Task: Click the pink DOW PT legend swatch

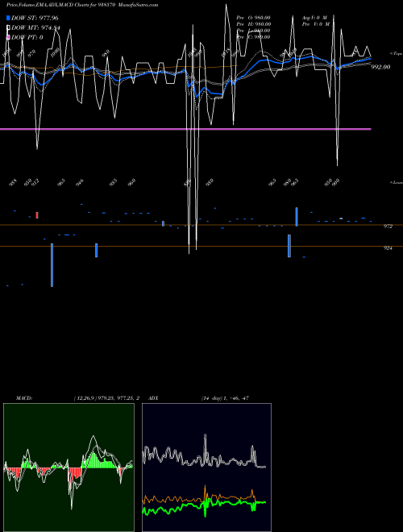Action: coord(8,37)
